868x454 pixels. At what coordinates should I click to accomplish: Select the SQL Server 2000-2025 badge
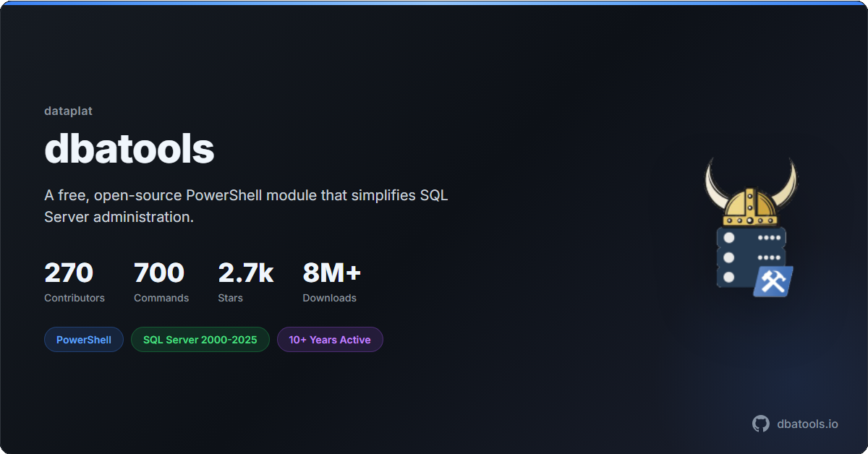200,340
